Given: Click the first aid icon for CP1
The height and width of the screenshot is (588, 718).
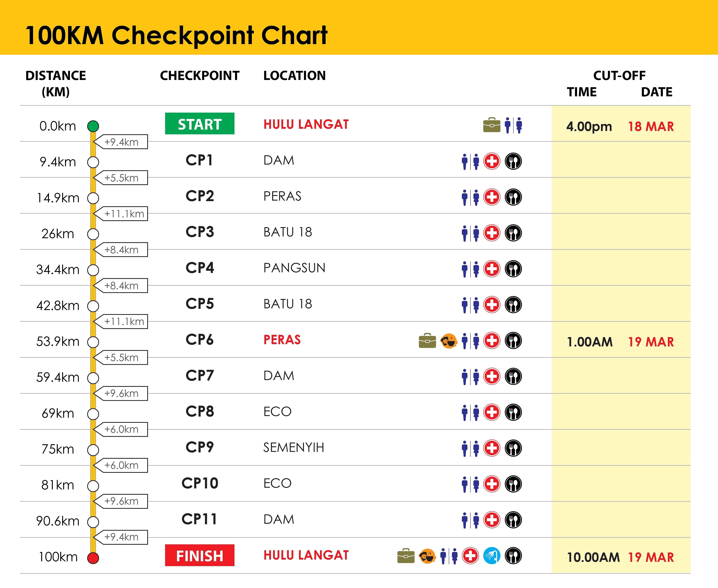Looking at the screenshot, I should pyautogui.click(x=491, y=161).
